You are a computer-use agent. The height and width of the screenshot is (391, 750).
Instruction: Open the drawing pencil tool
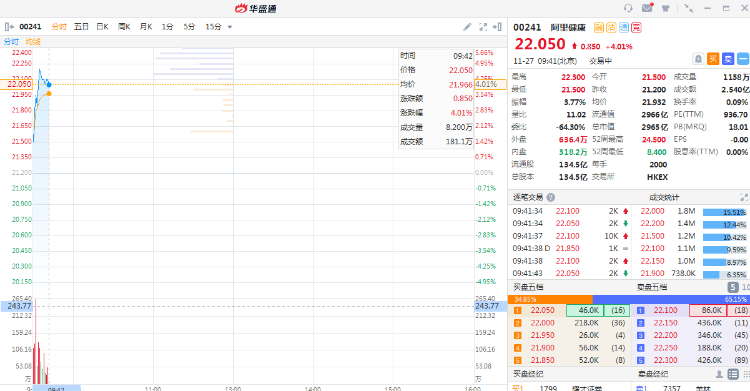[x=467, y=27]
